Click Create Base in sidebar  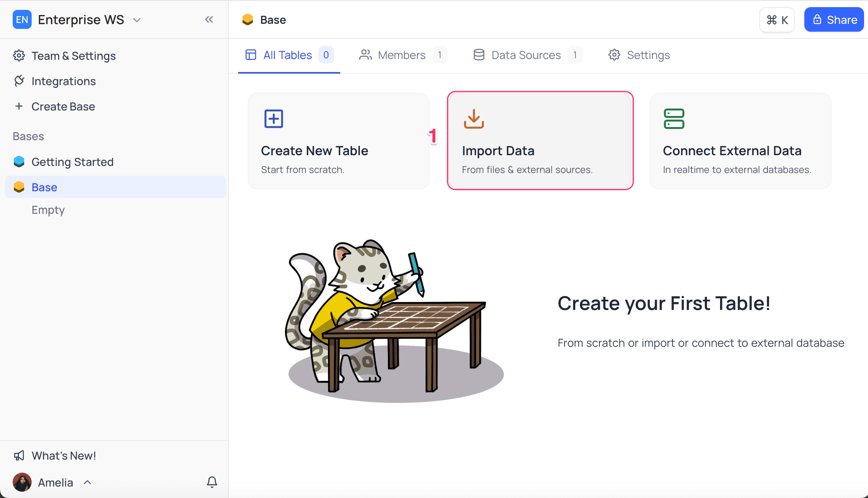coord(63,106)
